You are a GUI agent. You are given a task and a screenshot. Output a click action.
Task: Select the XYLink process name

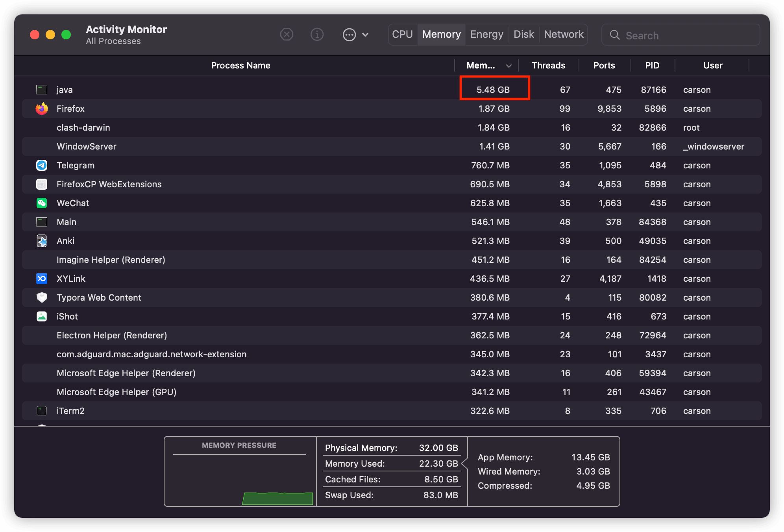[71, 279]
